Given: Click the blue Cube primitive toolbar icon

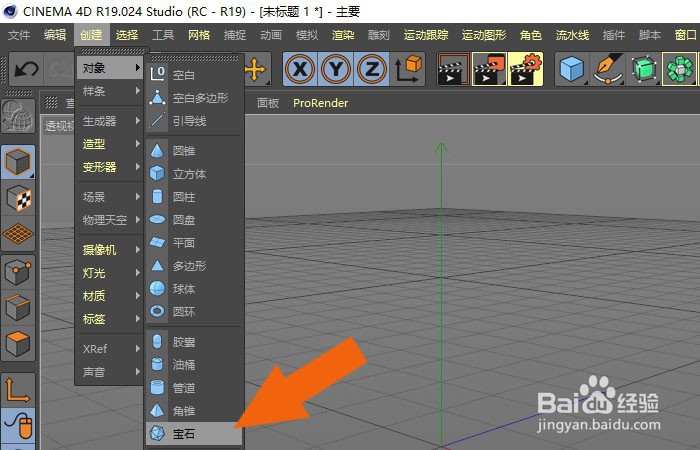Looking at the screenshot, I should click(x=572, y=69).
